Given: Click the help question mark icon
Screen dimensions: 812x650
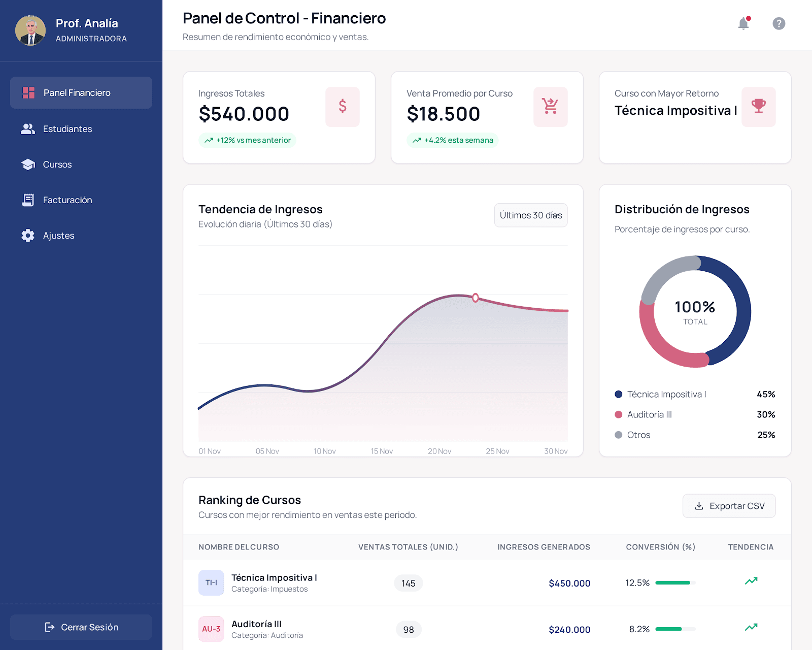Looking at the screenshot, I should point(779,23).
